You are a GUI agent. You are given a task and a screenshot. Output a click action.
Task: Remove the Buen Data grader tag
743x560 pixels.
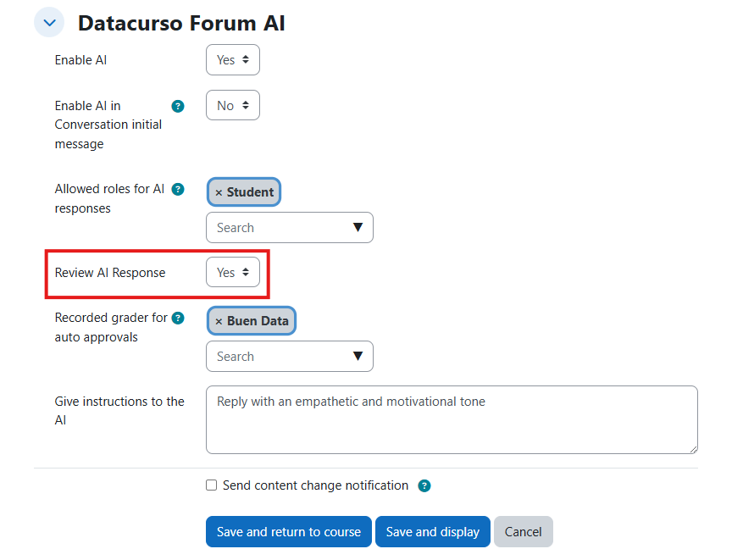pyautogui.click(x=219, y=321)
